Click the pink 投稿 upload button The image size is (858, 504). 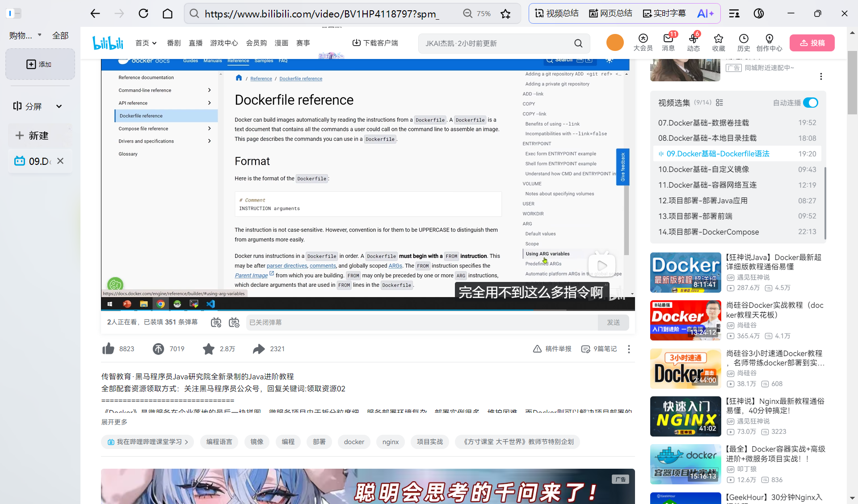(812, 43)
